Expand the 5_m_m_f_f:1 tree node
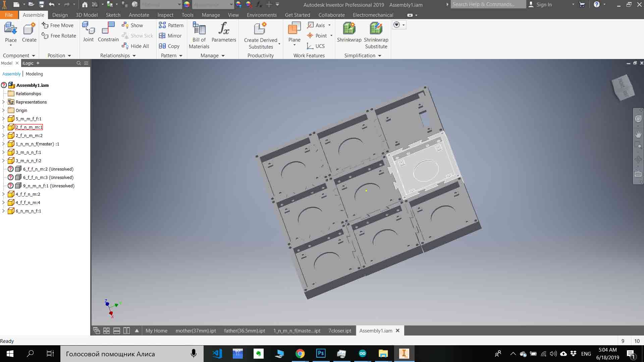 click(3, 119)
